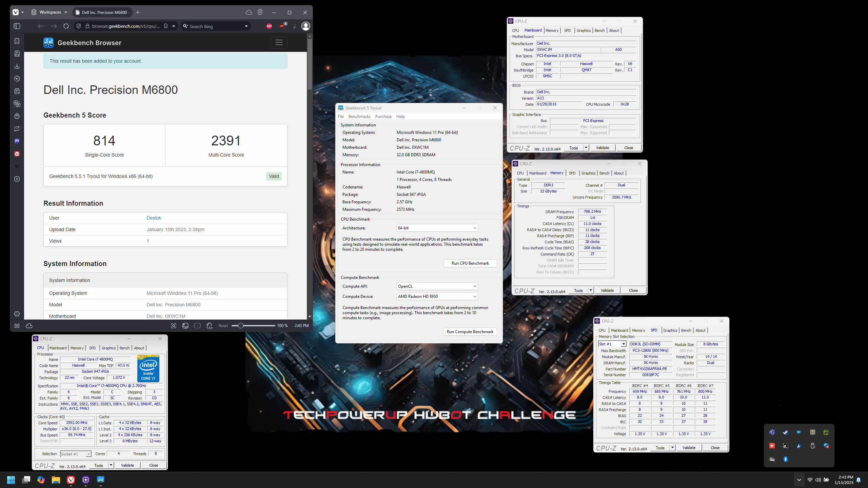Screen dimensions: 868x488
Task: Click the Search Bing input field
Action: [216, 26]
